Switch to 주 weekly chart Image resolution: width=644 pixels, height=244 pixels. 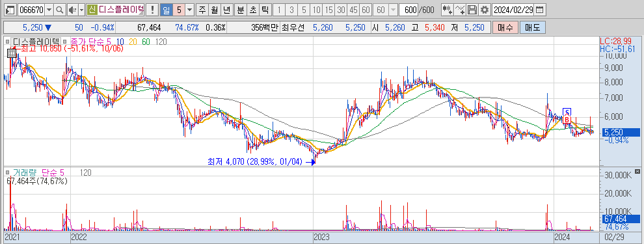202,10
